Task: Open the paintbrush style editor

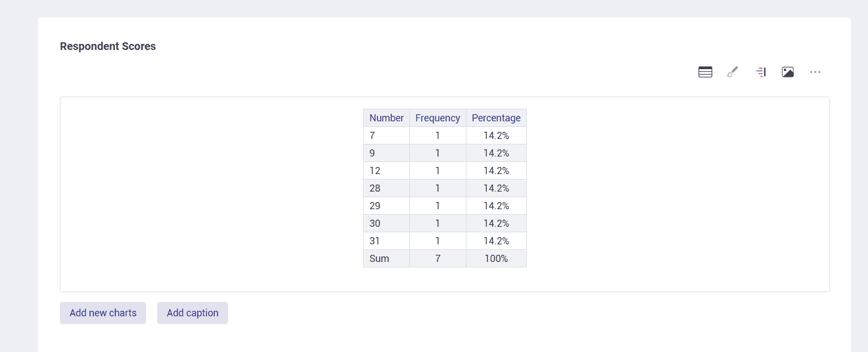Action: [733, 72]
